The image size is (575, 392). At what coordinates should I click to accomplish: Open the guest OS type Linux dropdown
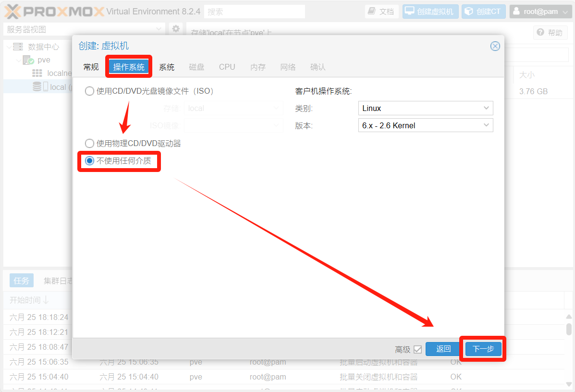(425, 108)
